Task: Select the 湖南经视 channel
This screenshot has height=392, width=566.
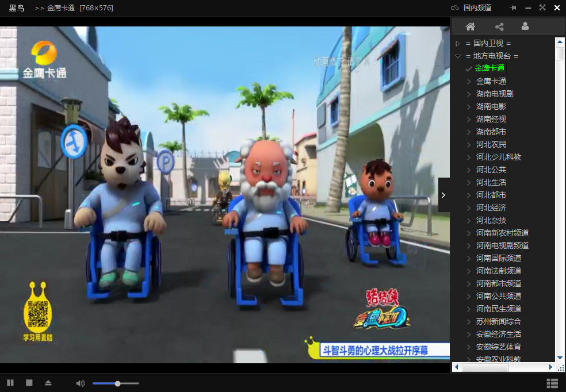Action: coord(491,119)
